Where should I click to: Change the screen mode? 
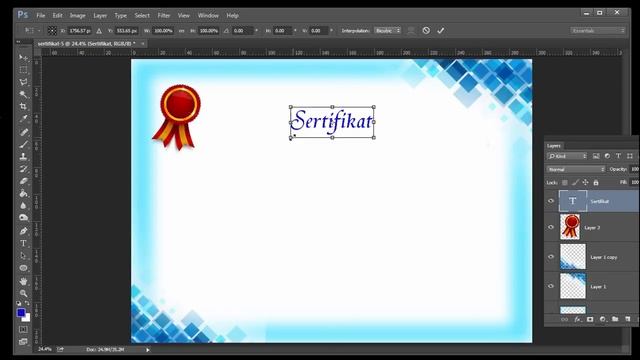coord(23,341)
